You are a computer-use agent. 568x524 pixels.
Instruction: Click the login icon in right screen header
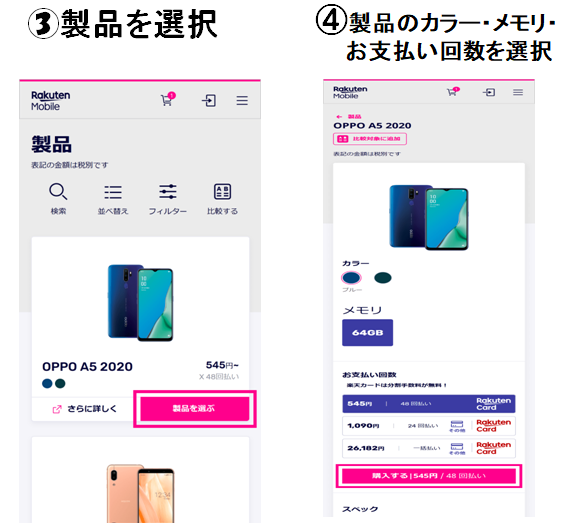489,92
